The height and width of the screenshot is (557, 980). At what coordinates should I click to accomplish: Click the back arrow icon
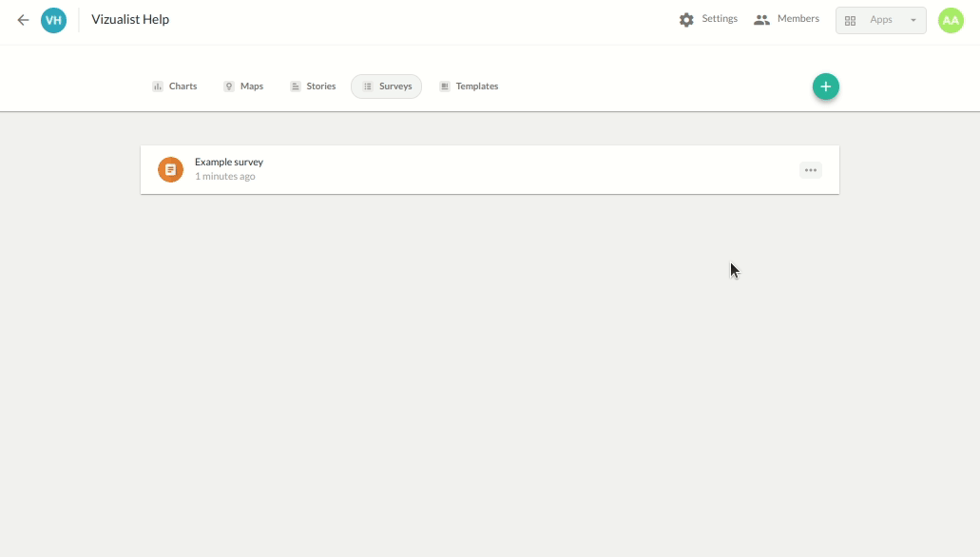click(23, 20)
